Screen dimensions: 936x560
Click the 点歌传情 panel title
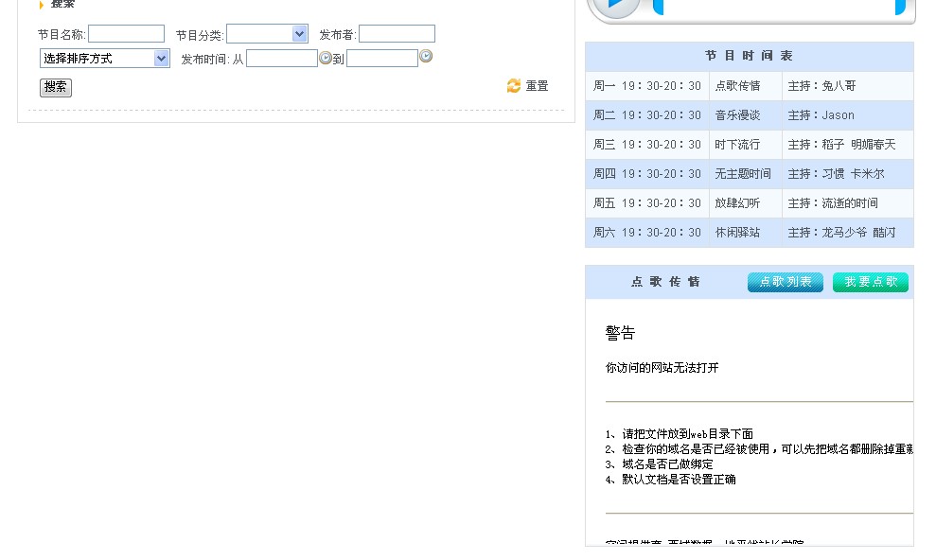(x=665, y=282)
